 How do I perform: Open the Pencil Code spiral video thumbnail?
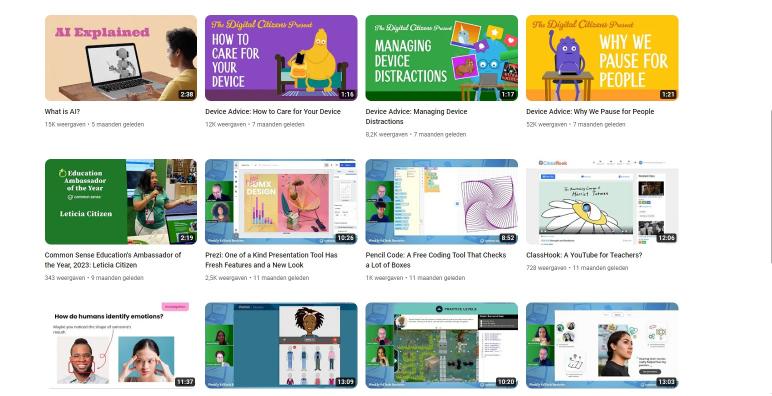[x=442, y=201]
